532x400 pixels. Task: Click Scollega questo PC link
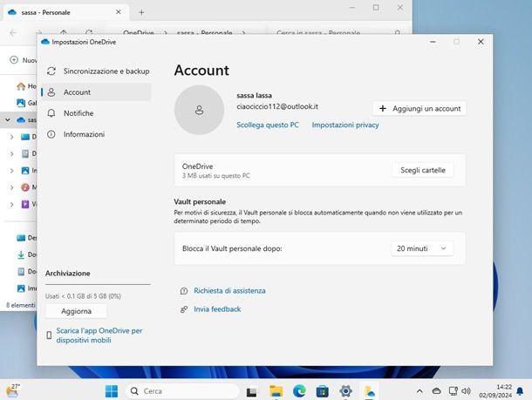pos(268,125)
